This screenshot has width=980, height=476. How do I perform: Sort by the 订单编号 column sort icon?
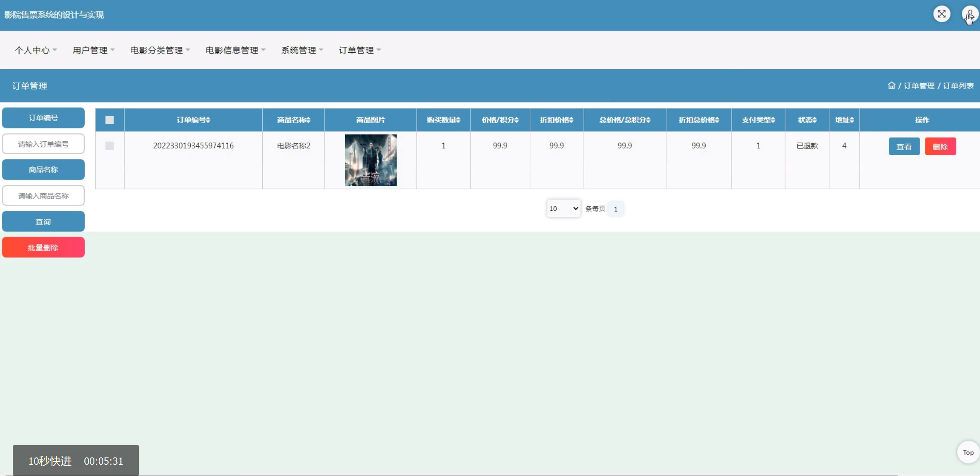208,120
